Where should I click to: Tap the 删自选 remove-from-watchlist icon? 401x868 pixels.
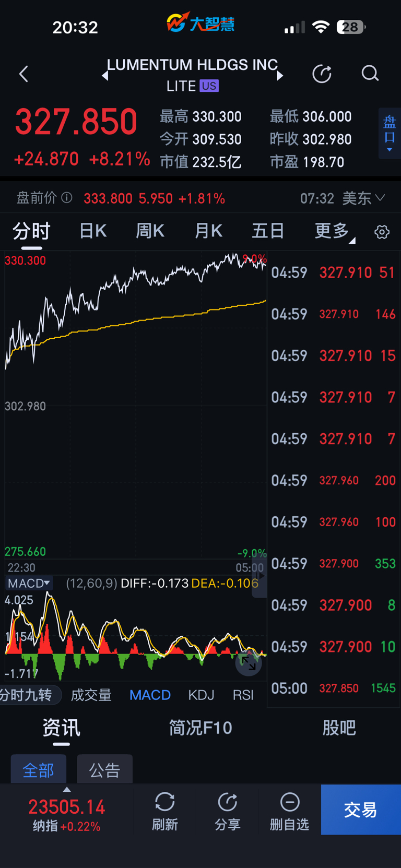click(290, 802)
